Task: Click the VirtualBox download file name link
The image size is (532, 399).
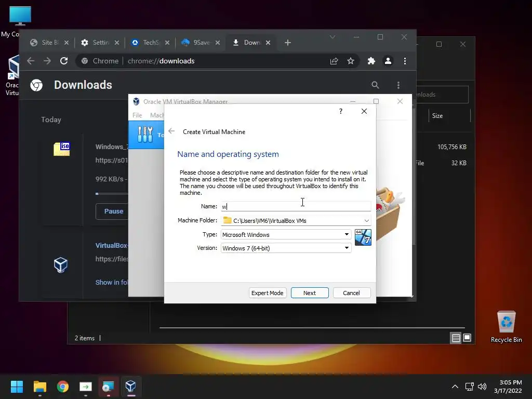Action: [x=112, y=245]
